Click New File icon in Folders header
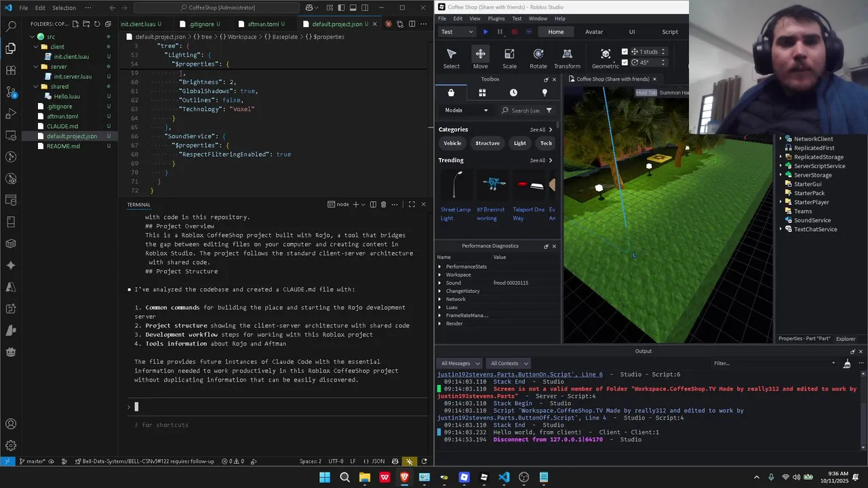The width and height of the screenshot is (868, 488). [75, 24]
